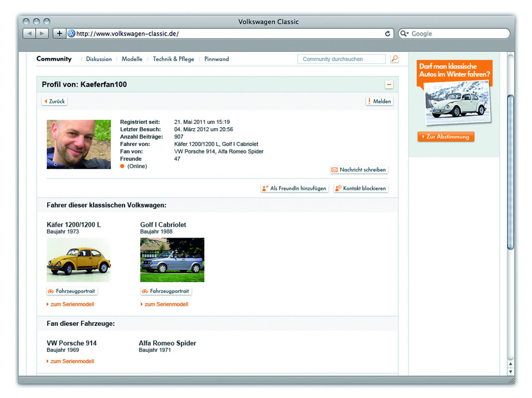The width and height of the screenshot is (532, 398).
Task: Collapse the profile panel with minus button
Action: (x=389, y=85)
